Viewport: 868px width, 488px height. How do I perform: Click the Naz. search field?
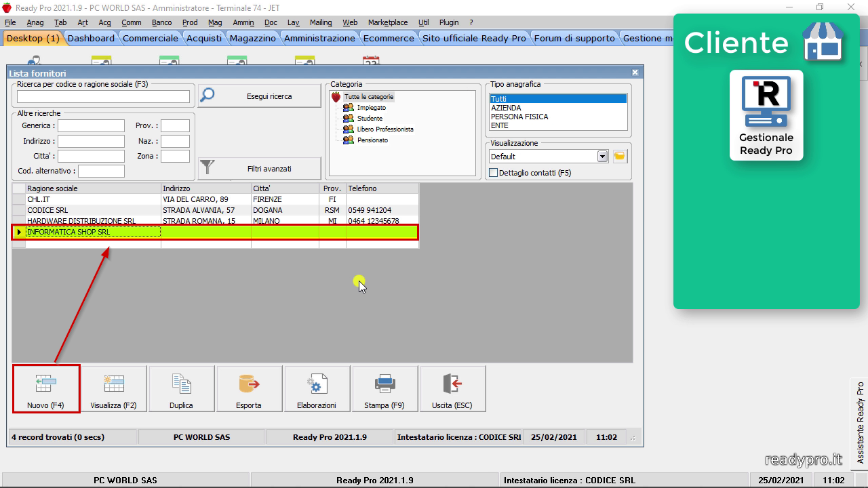[x=175, y=141]
